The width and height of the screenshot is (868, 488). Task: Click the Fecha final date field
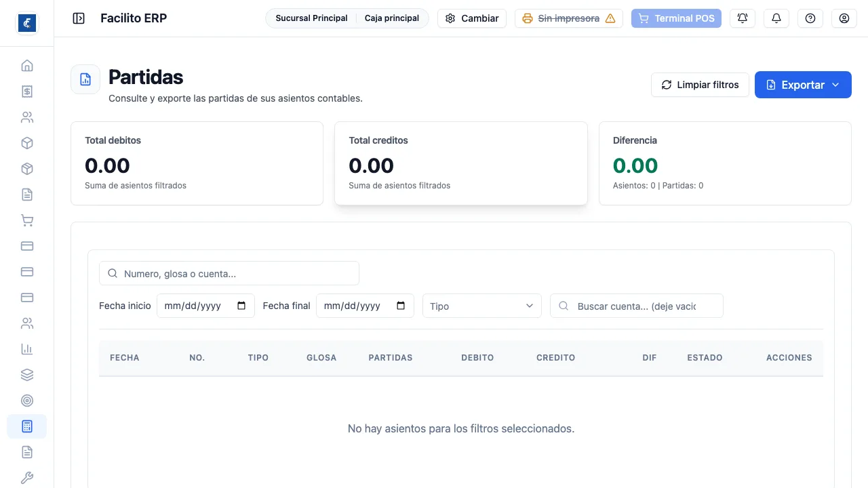point(365,306)
